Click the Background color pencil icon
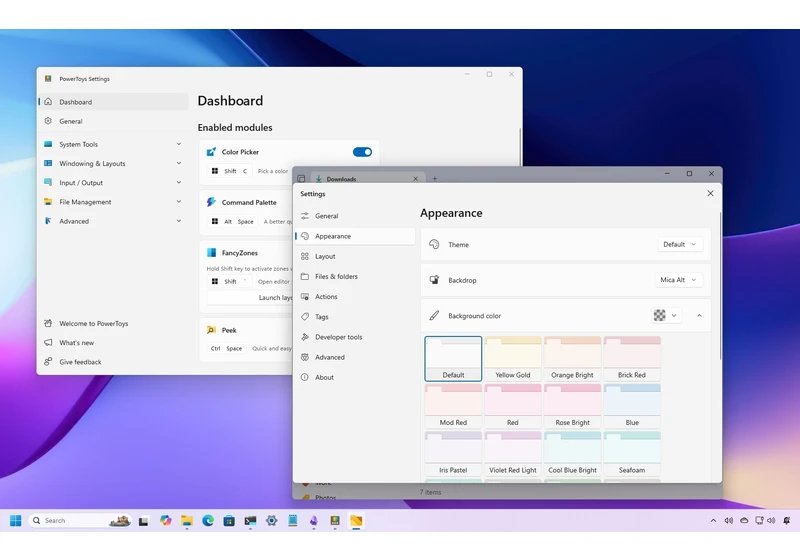Screen dimensions: 800x560 [434, 316]
